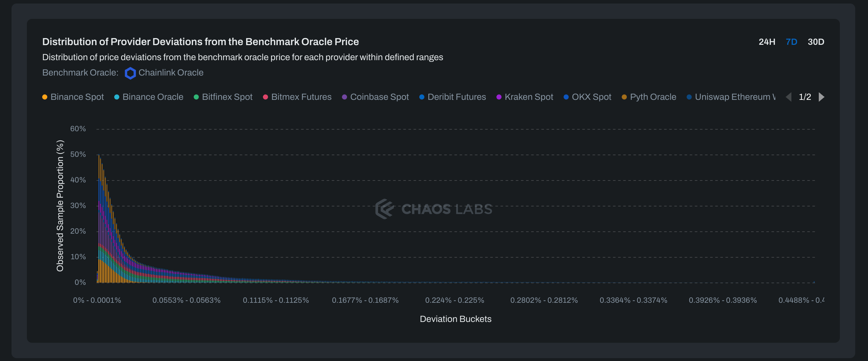Switch to the 24H time range
Image resolution: width=868 pixels, height=361 pixels.
point(767,42)
